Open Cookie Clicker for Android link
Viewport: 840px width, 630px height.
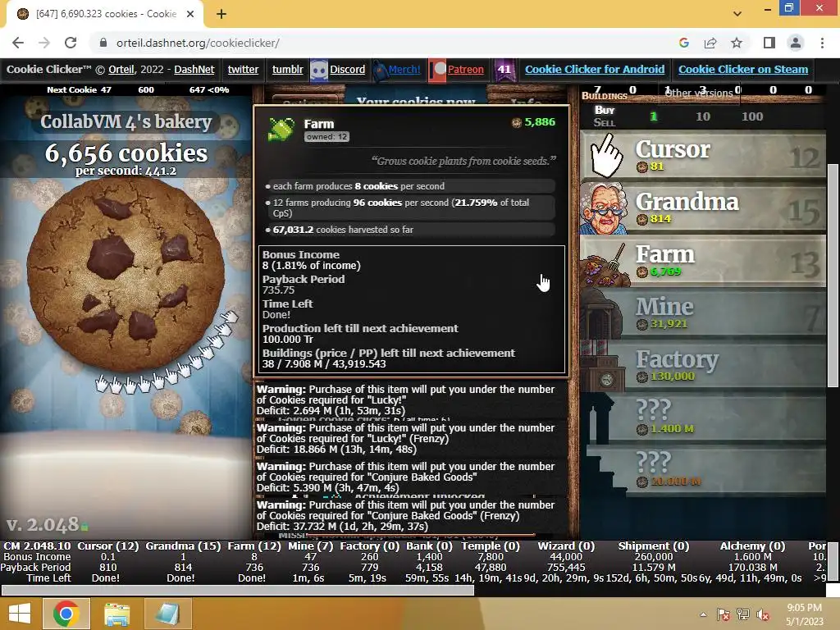[x=595, y=70]
